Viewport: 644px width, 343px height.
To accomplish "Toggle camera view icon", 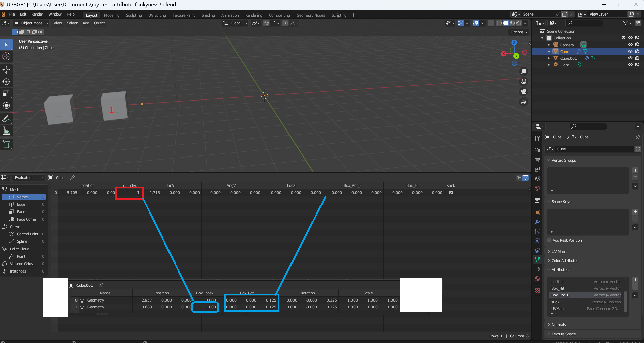I will tap(524, 92).
